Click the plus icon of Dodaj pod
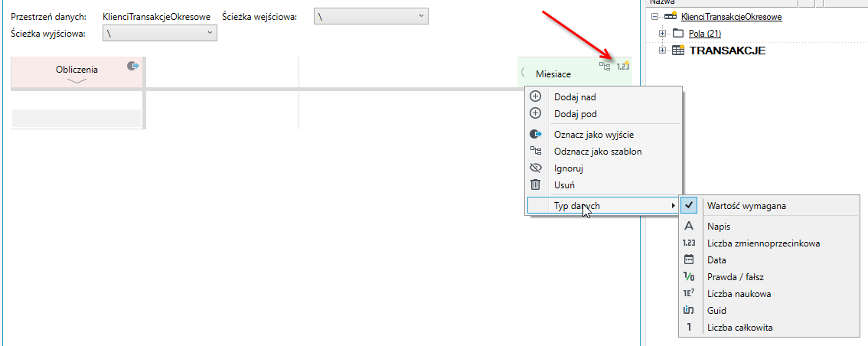 point(535,113)
